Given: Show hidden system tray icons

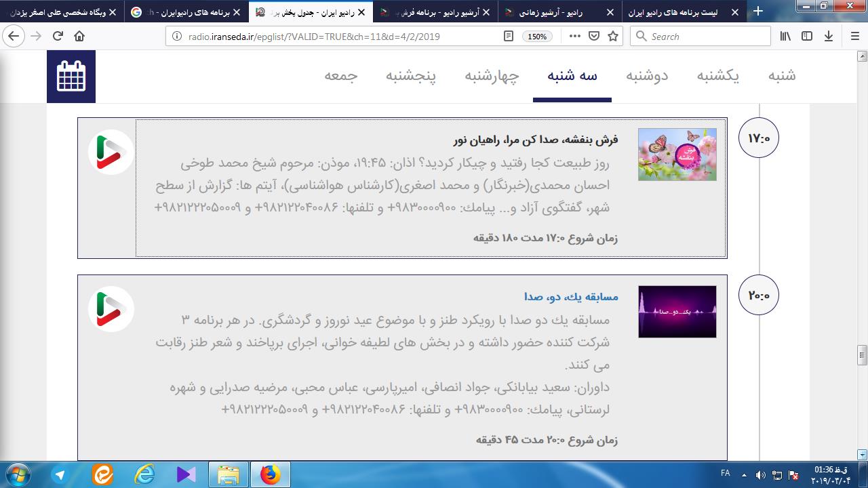Looking at the screenshot, I should (x=745, y=475).
